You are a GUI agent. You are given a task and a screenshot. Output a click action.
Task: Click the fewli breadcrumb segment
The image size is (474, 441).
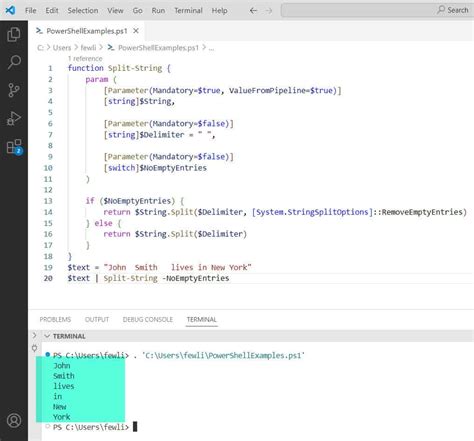88,48
